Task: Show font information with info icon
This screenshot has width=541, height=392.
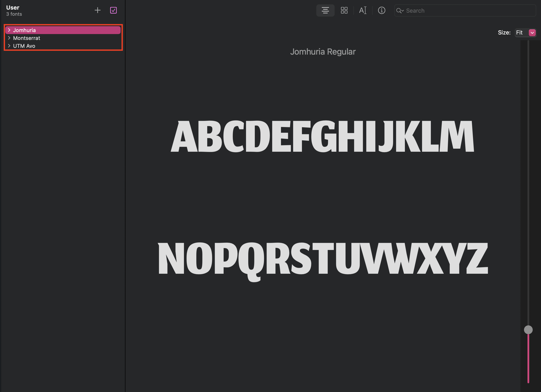Action: [381, 10]
